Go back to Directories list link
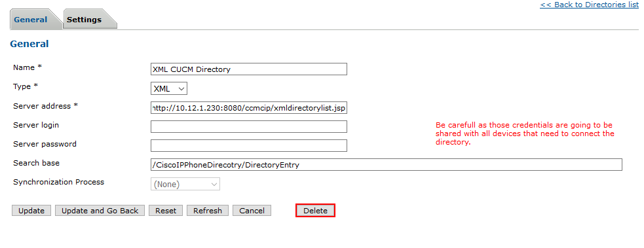 tap(590, 5)
